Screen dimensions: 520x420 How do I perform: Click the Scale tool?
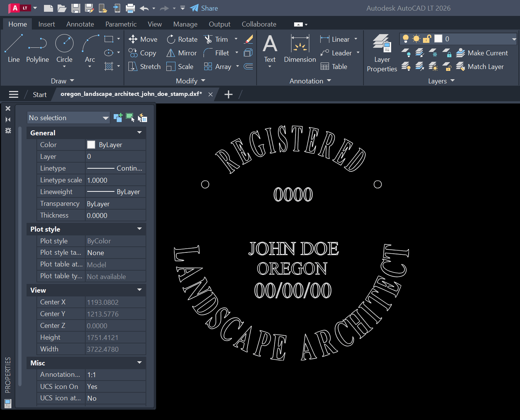[x=180, y=67]
